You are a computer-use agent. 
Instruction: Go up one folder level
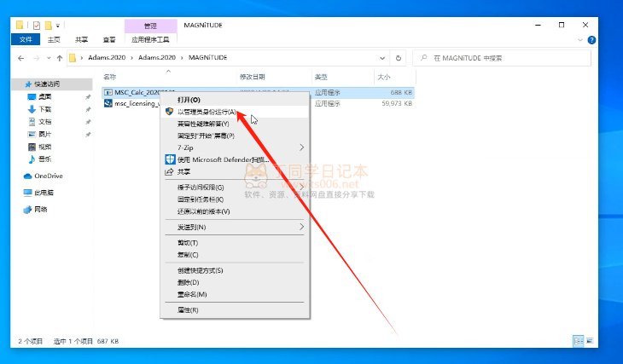tap(60, 58)
